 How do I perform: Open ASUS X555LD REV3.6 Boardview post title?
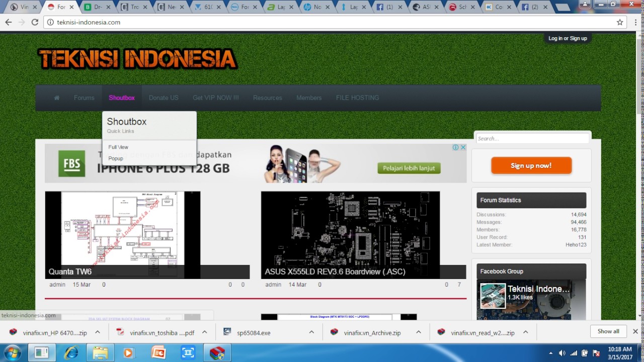[x=335, y=271]
